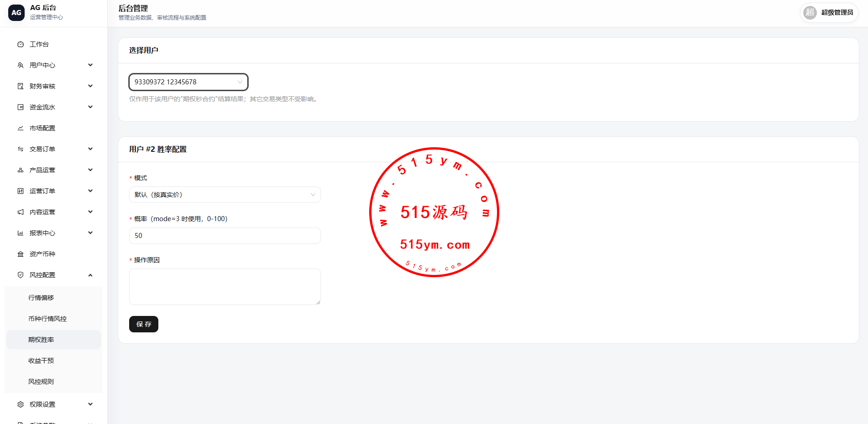Expand the 权限设置 chevron

(x=90, y=404)
